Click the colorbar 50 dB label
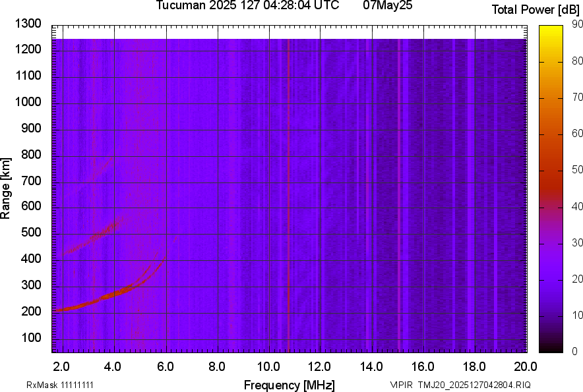583x392 pixels. (x=577, y=169)
